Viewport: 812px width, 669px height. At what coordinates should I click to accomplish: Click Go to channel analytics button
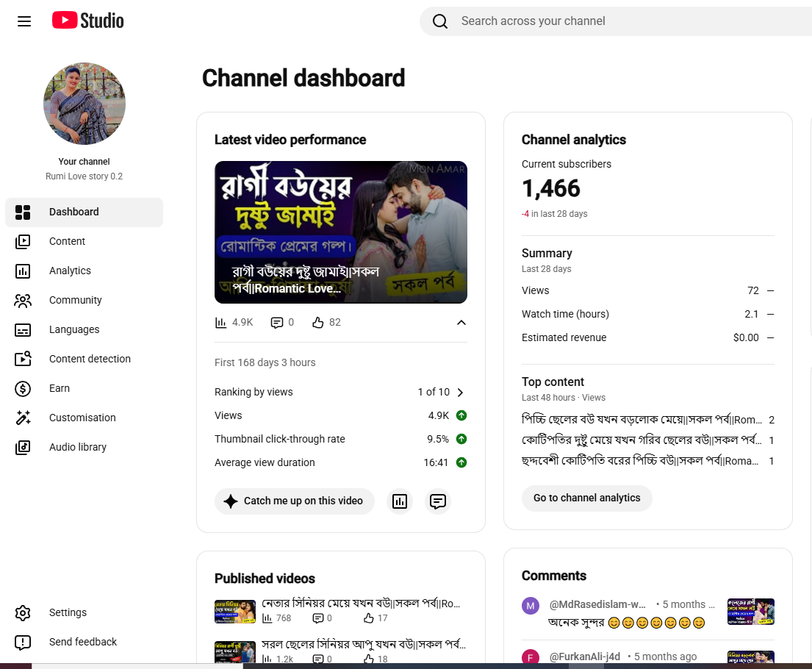586,498
